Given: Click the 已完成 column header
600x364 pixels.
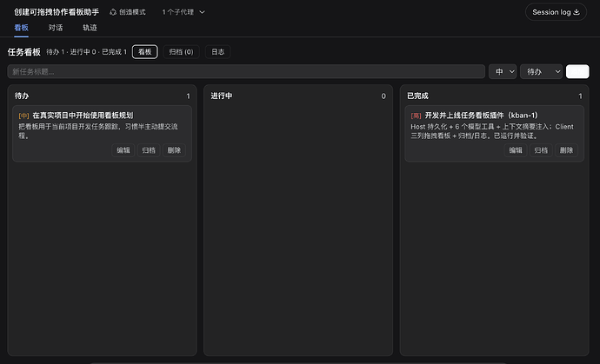Looking at the screenshot, I should (x=418, y=96).
